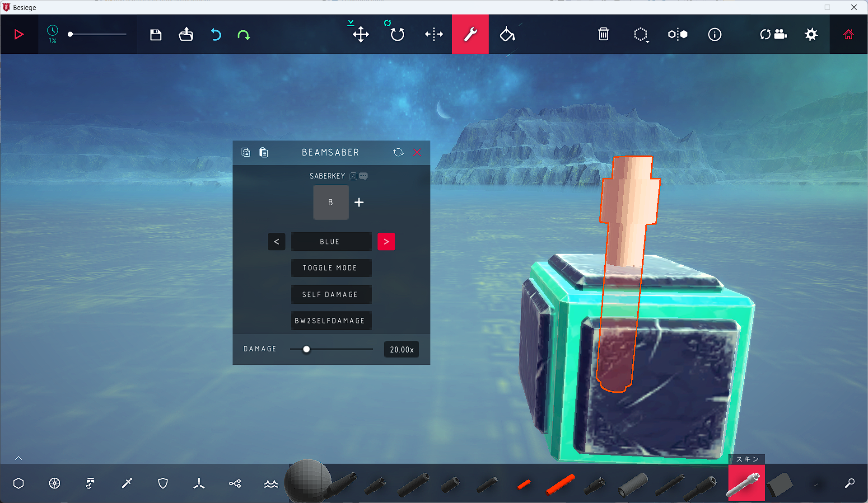The image size is (868, 503).
Task: Toggle the BW2SELFDAMAGE option
Action: pyautogui.click(x=331, y=320)
